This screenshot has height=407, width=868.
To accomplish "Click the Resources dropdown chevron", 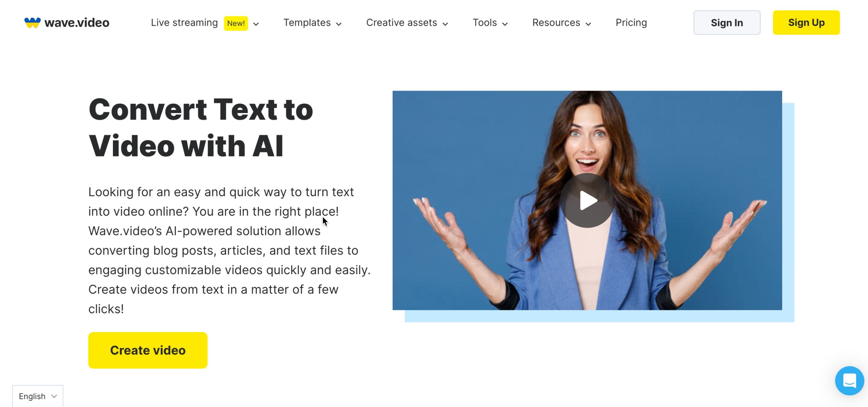I will (588, 24).
